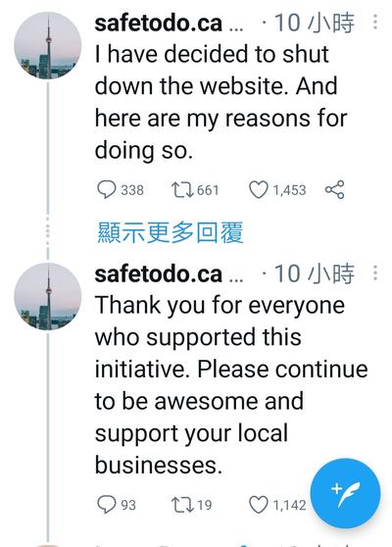Open safetodo.ca username on second tweet
The image size is (392, 547).
tap(159, 273)
